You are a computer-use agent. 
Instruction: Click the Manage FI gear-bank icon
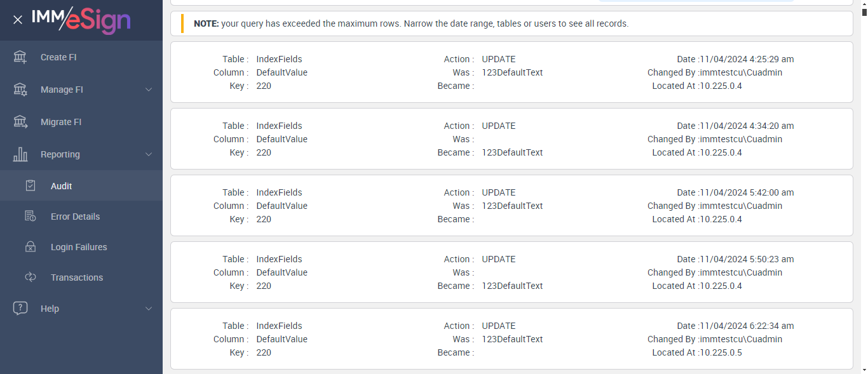(20, 90)
